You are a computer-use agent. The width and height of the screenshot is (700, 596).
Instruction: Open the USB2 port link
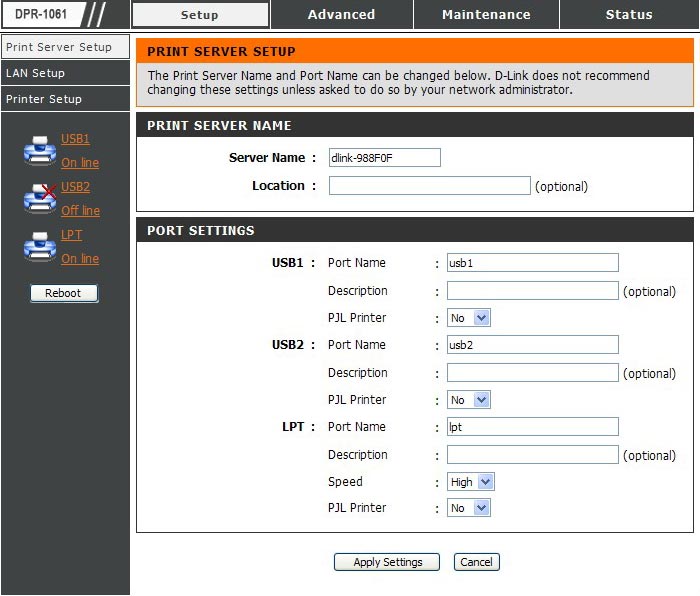(x=75, y=187)
